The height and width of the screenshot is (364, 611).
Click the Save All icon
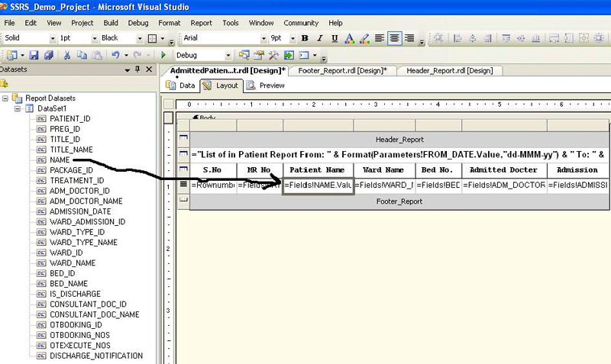48,55
